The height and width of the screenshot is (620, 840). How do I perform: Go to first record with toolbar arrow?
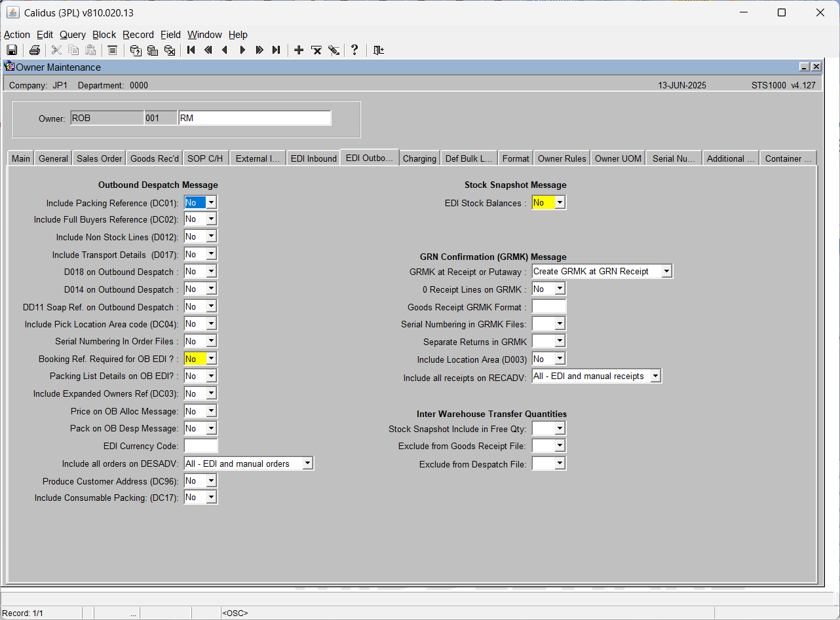tap(191, 50)
